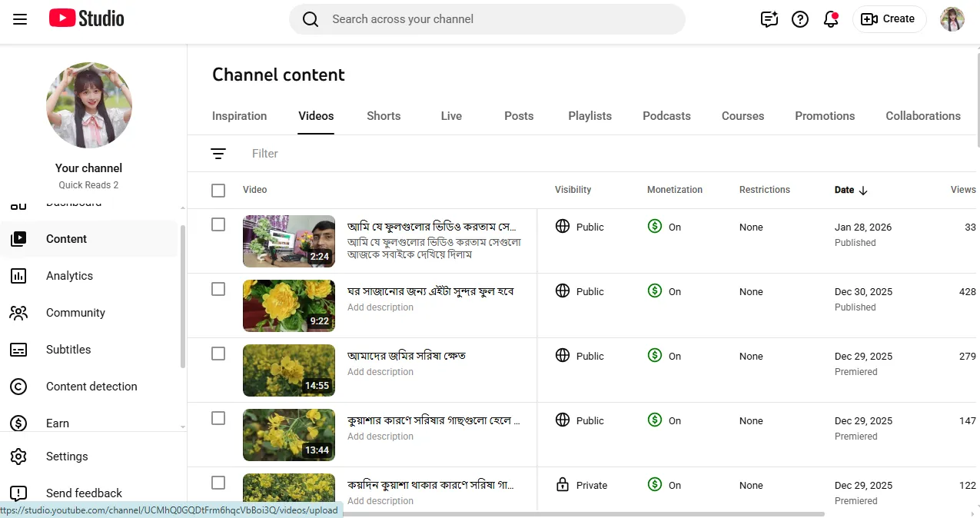Click the globe icon for Jan 28, 2026 video
980x518 pixels.
coord(563,226)
